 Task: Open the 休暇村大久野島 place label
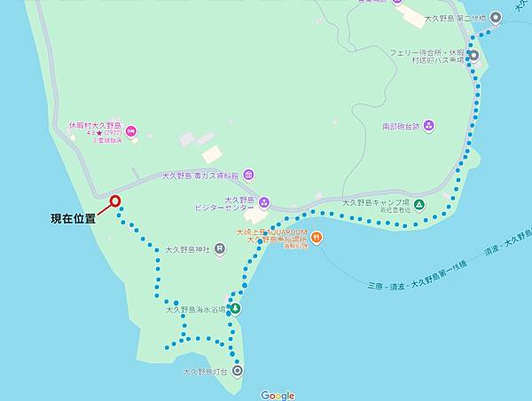95,125
